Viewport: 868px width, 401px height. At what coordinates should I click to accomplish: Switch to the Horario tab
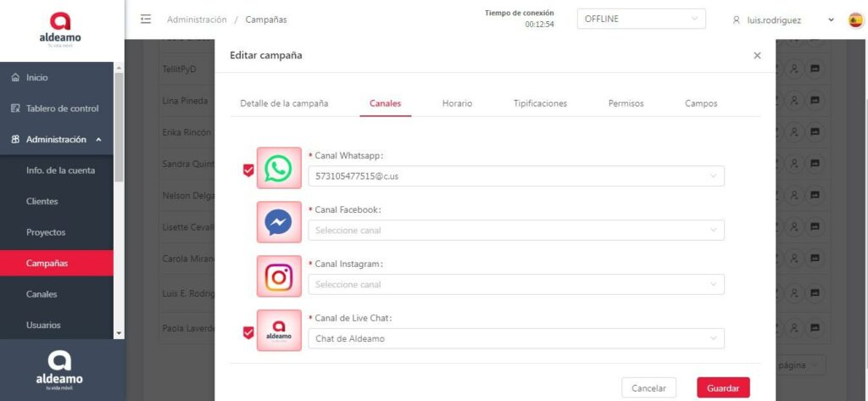457,103
